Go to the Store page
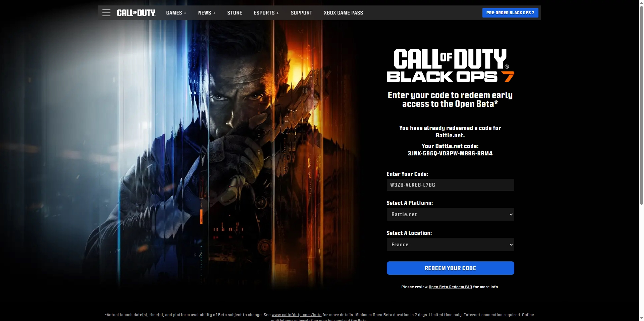This screenshot has height=321, width=644. click(234, 13)
